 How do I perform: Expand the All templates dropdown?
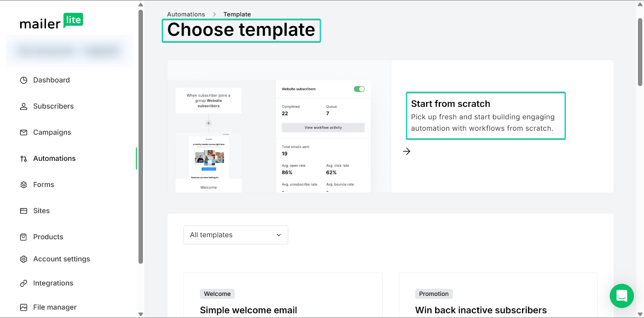(x=236, y=235)
